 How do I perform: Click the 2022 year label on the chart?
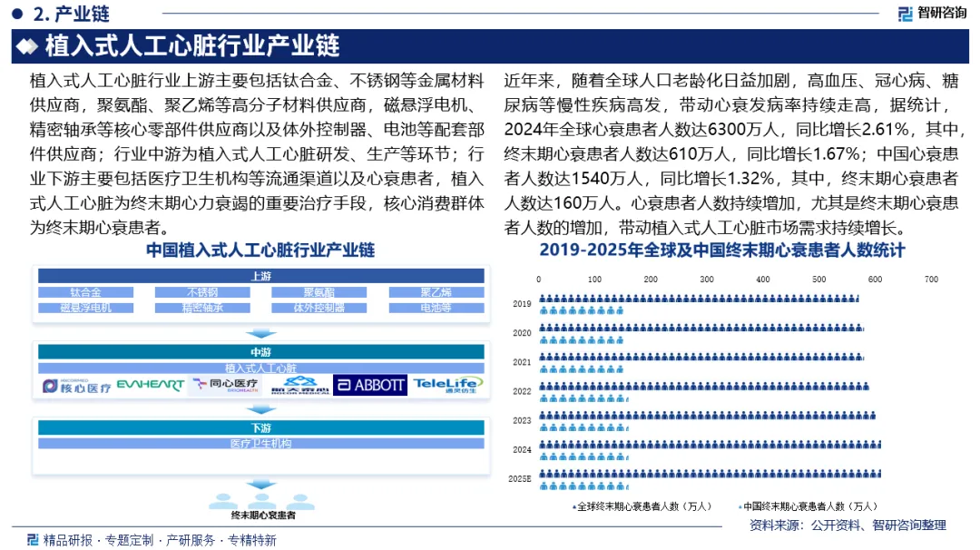[522, 391]
